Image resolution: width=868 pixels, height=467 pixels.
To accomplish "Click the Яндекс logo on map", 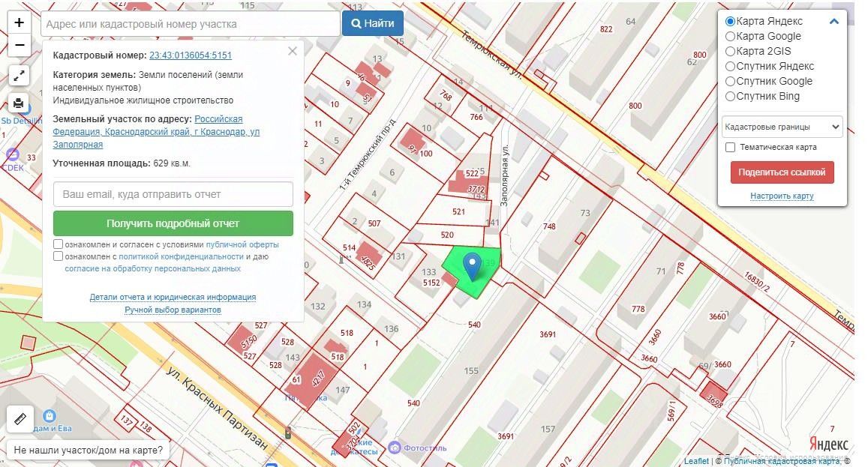I will (x=829, y=444).
